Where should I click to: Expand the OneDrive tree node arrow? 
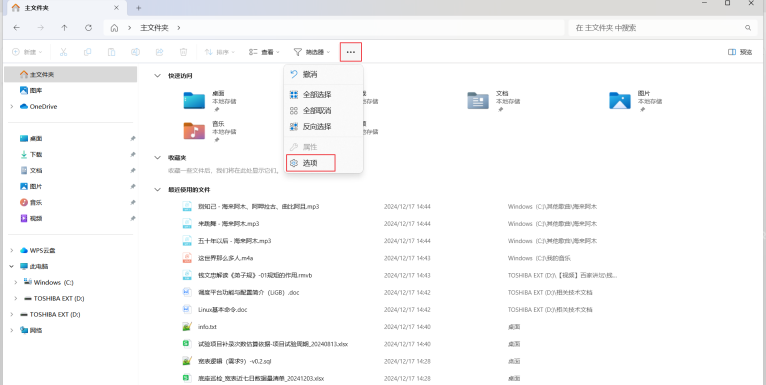12,107
